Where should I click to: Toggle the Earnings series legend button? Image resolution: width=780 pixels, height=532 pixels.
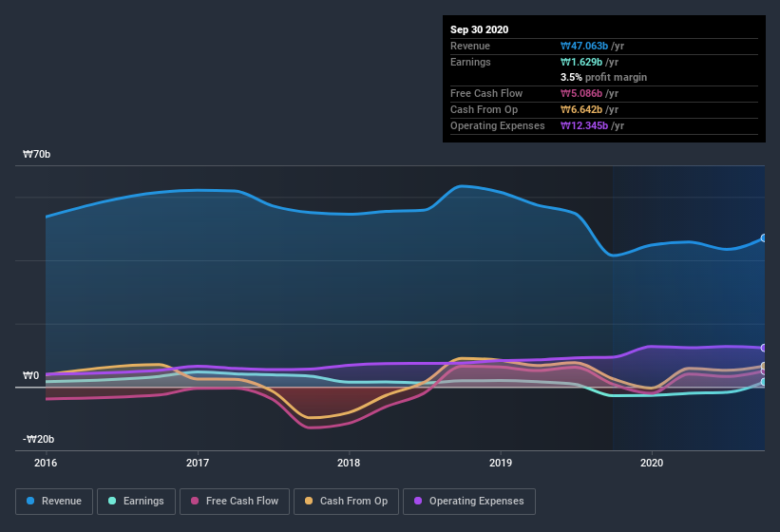[136, 502]
